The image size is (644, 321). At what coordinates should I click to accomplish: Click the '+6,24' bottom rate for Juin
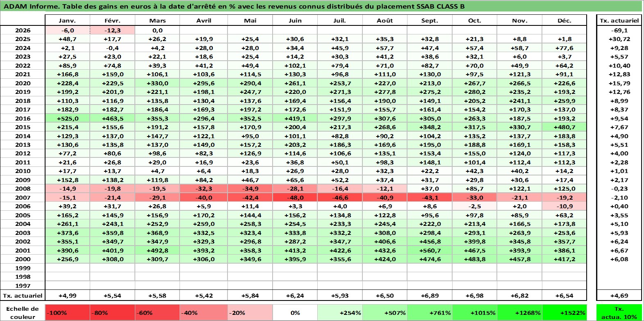[x=295, y=295]
